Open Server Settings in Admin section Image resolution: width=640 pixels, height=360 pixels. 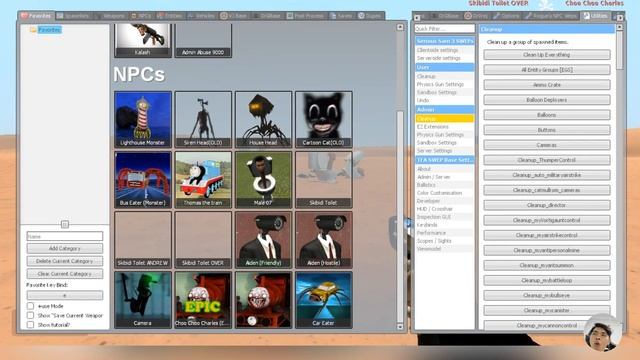(x=444, y=151)
